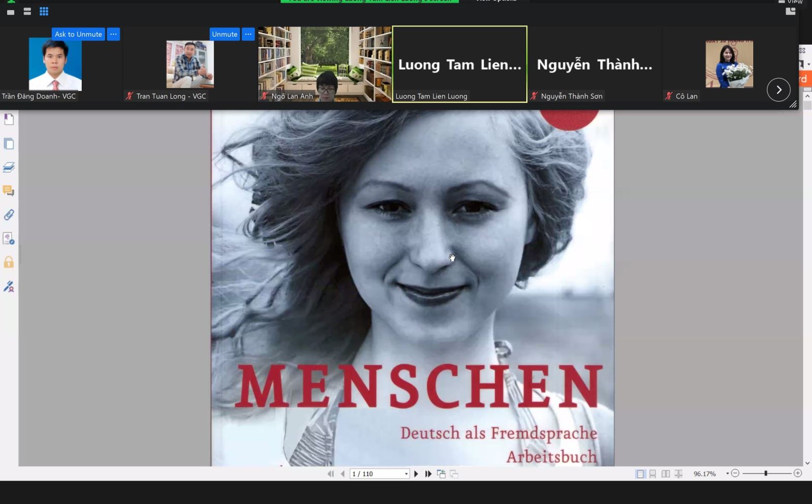Switch Zoom to single-strip thumbnail view
This screenshot has height=504, width=812.
pos(11,12)
